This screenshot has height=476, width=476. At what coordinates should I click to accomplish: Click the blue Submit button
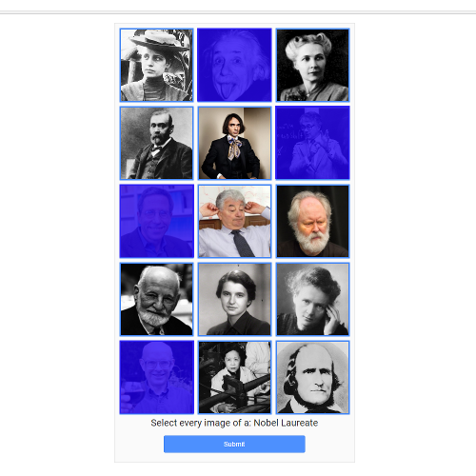pos(234,444)
